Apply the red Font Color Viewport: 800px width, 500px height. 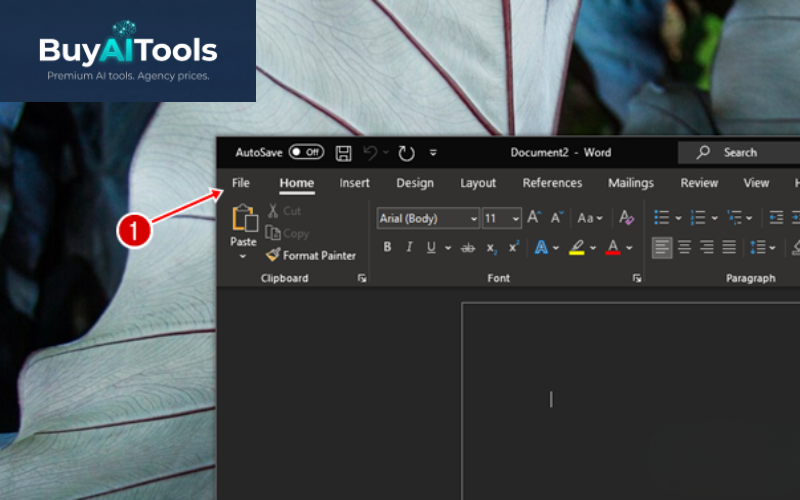pos(613,247)
